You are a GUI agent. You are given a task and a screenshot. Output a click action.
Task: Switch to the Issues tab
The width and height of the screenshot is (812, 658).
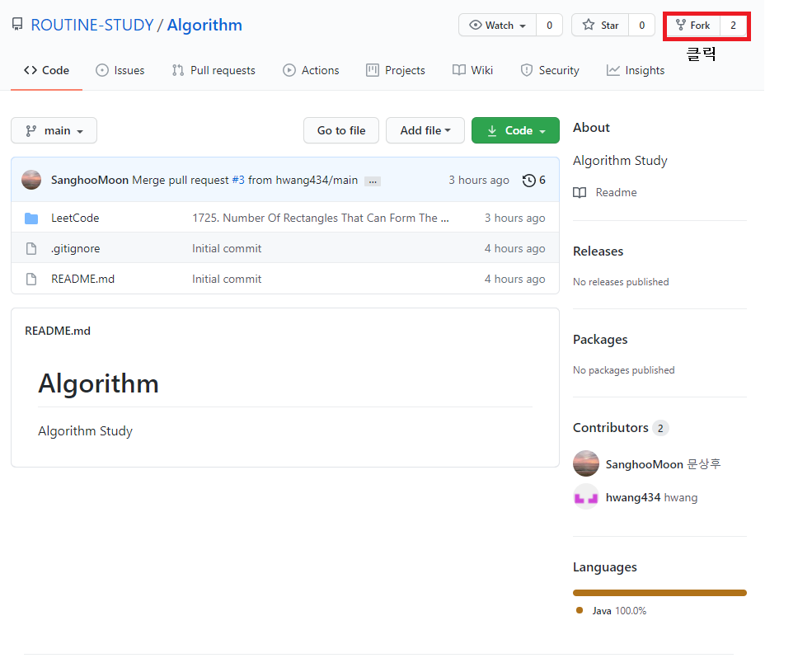120,70
